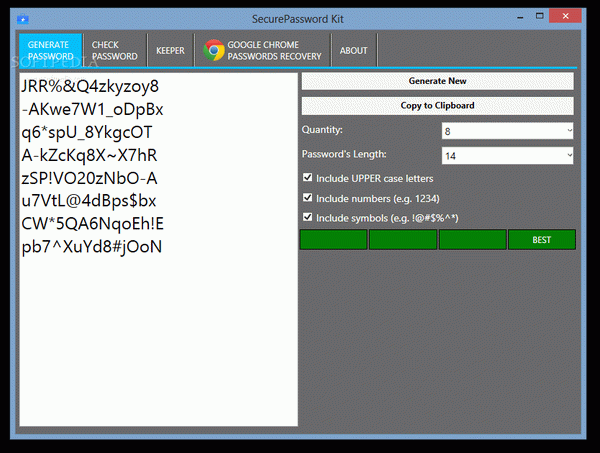The image size is (600, 453).
Task: Go to the About tab
Action: [x=353, y=51]
